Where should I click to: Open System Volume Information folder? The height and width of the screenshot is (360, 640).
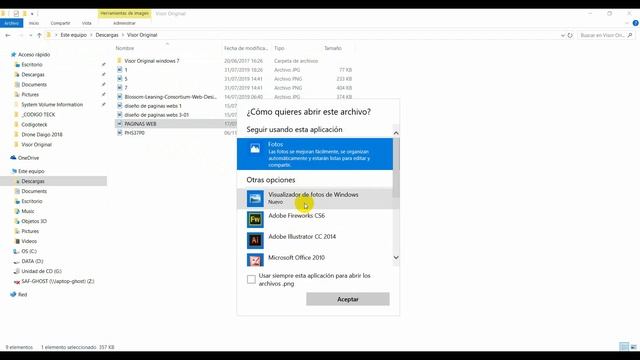52,104
